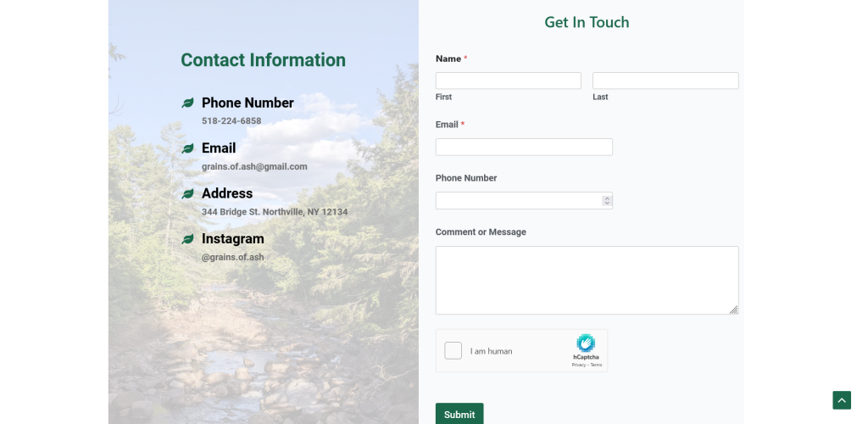Open the hCaptcha Terms link
Screen dimensions: 868x424
596,365
